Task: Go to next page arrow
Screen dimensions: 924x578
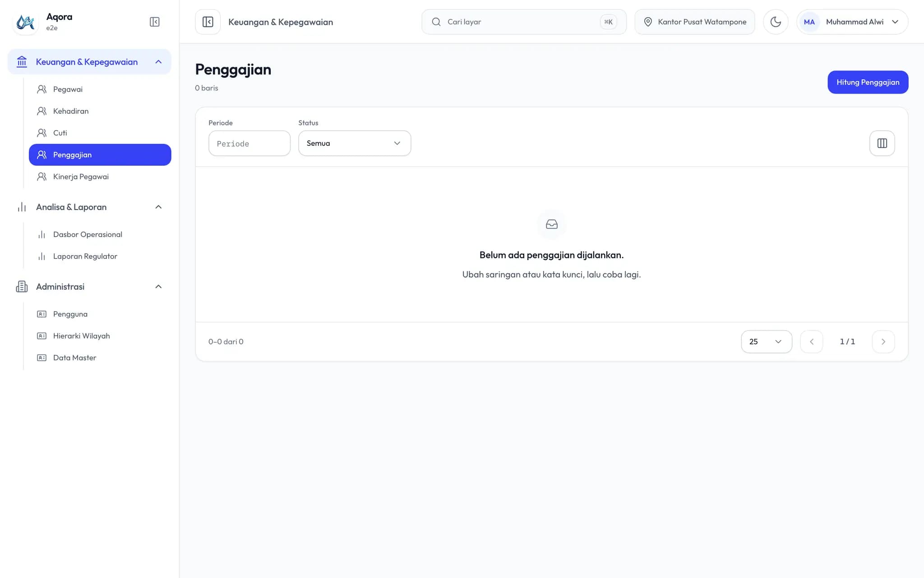Action: click(883, 341)
